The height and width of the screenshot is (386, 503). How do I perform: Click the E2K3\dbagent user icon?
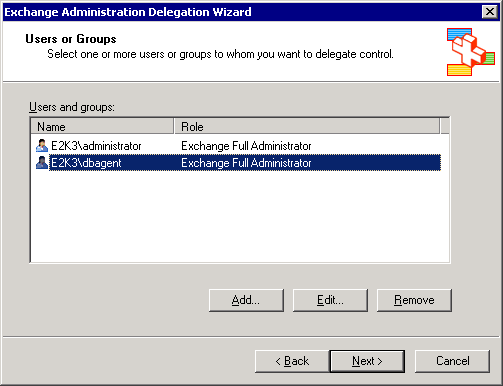(x=42, y=163)
